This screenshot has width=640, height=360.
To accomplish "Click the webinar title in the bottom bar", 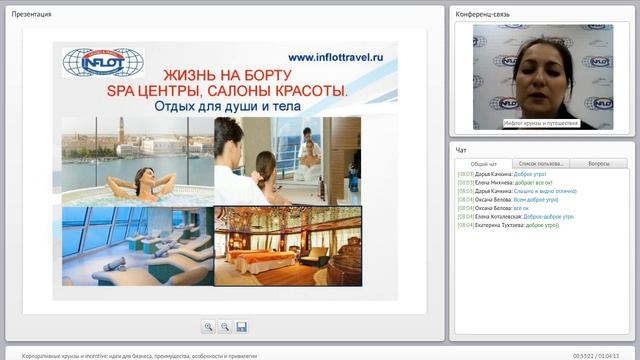I will (x=140, y=356).
